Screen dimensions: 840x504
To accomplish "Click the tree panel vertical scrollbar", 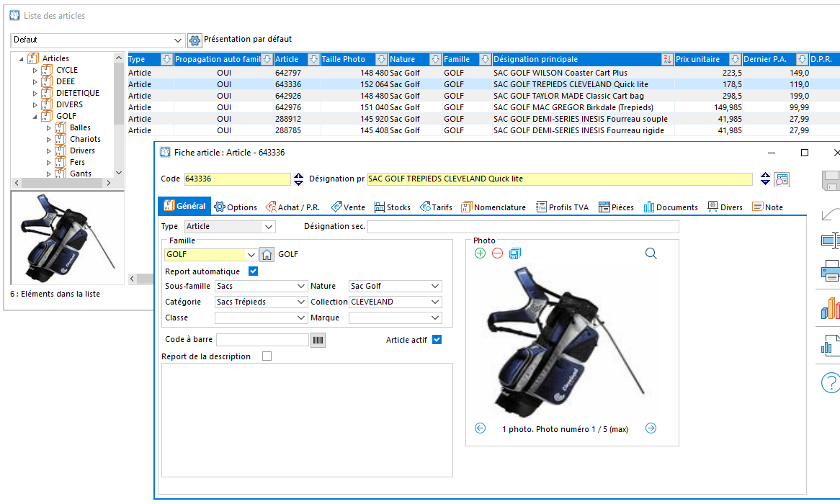I will coord(119,115).
